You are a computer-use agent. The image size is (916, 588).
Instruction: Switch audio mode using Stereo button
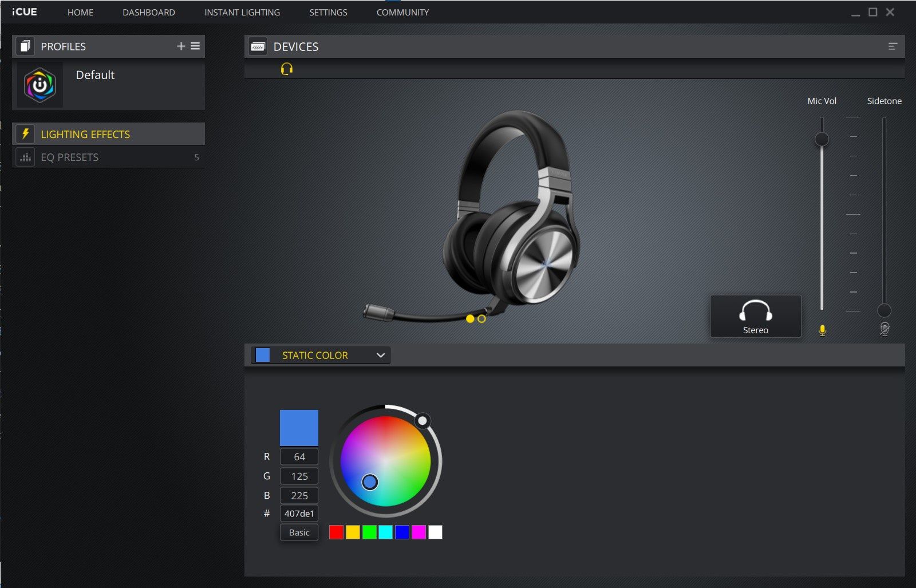(x=756, y=316)
